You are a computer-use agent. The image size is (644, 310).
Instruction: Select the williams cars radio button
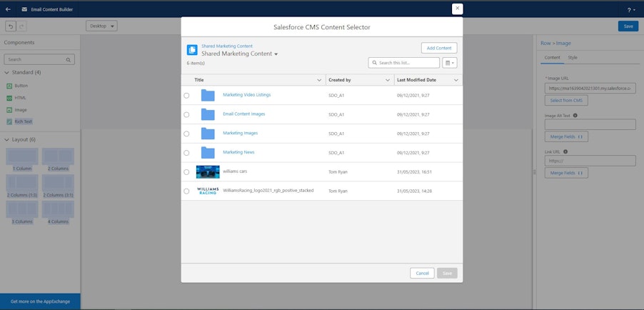[x=186, y=172]
